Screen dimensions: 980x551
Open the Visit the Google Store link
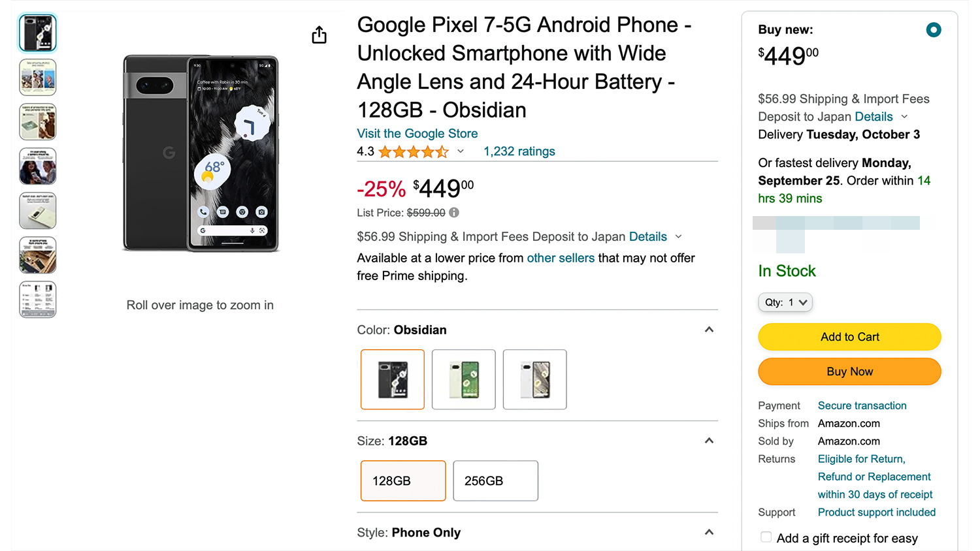[417, 133]
